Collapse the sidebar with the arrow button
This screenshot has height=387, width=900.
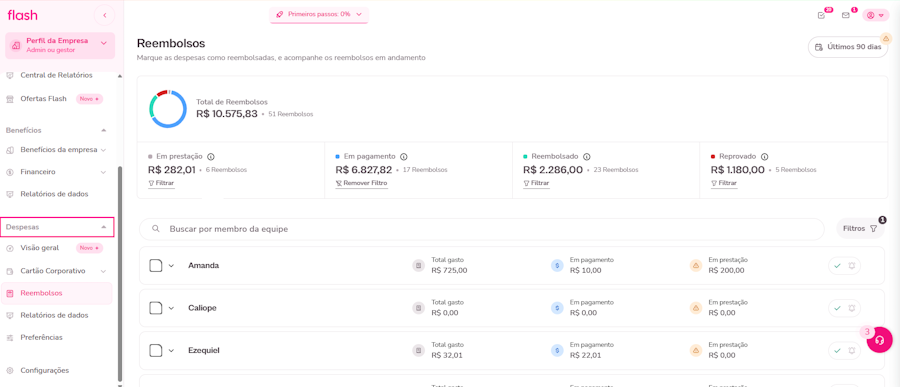tap(104, 16)
